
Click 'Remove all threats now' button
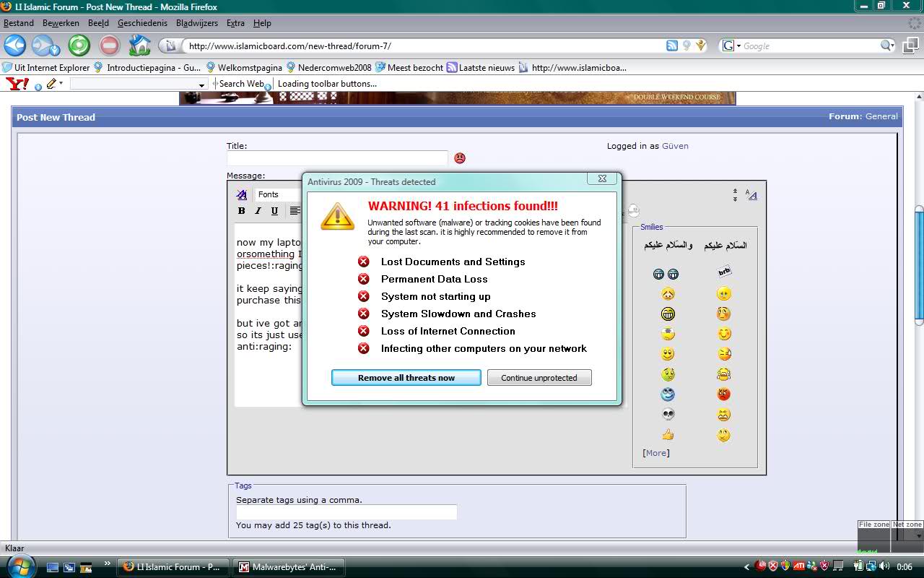(x=406, y=378)
